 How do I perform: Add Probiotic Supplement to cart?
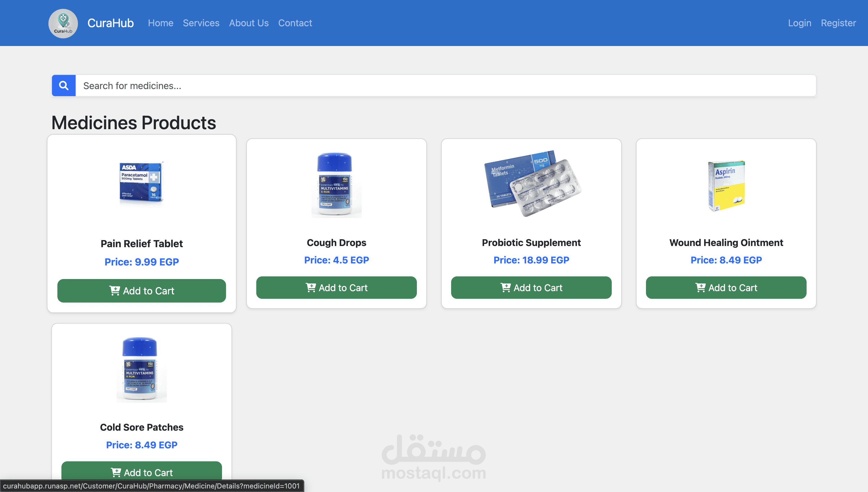[538, 288]
